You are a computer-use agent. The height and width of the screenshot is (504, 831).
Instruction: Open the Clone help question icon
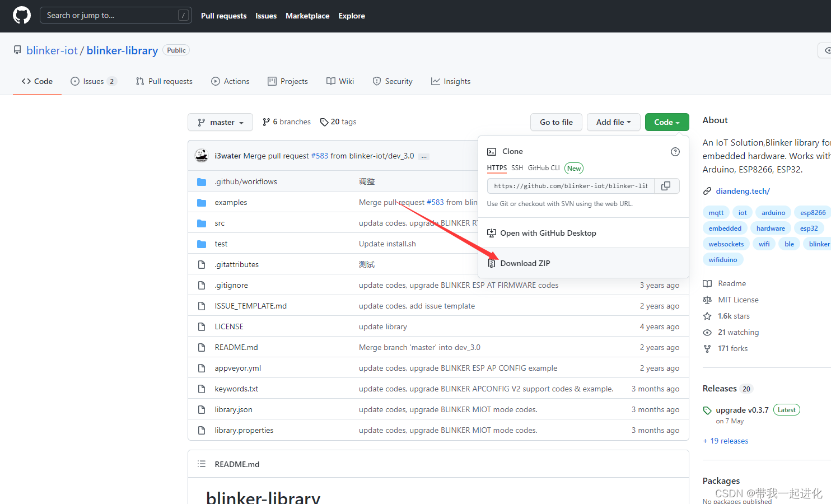675,152
